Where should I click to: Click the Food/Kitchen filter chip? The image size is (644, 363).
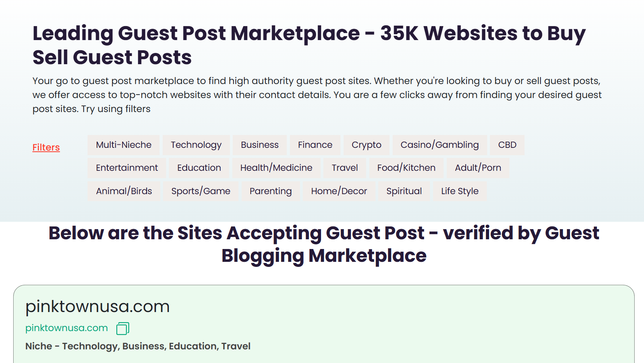point(406,168)
